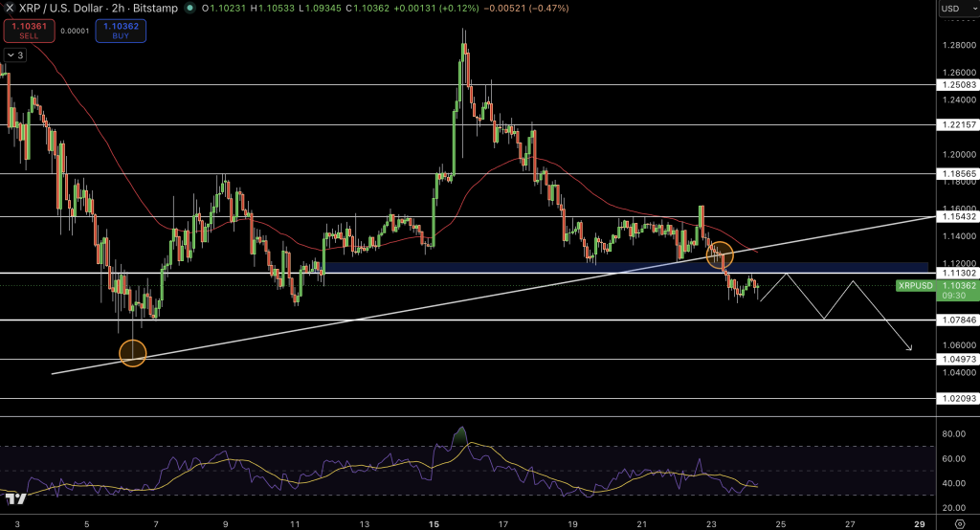
Task: Click the current price 1.10362 axis label
Action: click(x=959, y=286)
